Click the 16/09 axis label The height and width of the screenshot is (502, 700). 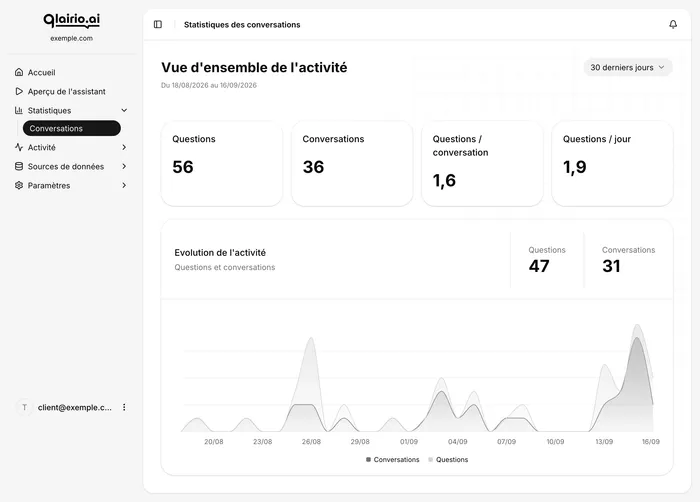click(650, 442)
